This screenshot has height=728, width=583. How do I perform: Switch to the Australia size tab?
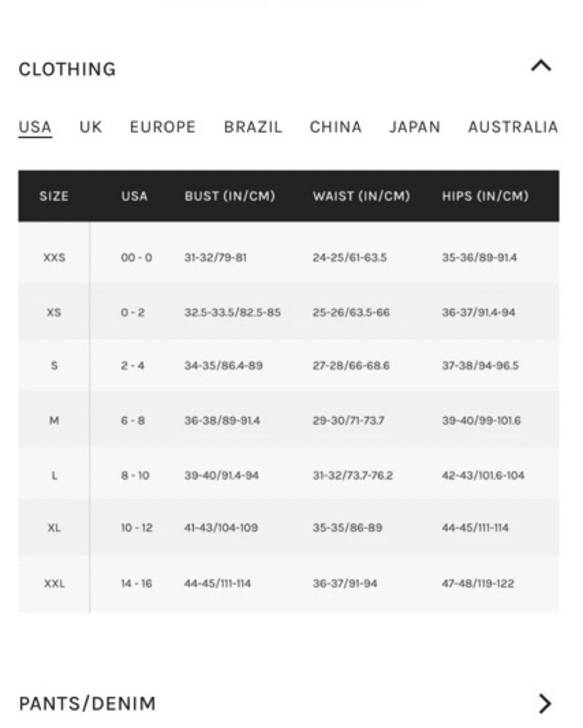pos(513,127)
